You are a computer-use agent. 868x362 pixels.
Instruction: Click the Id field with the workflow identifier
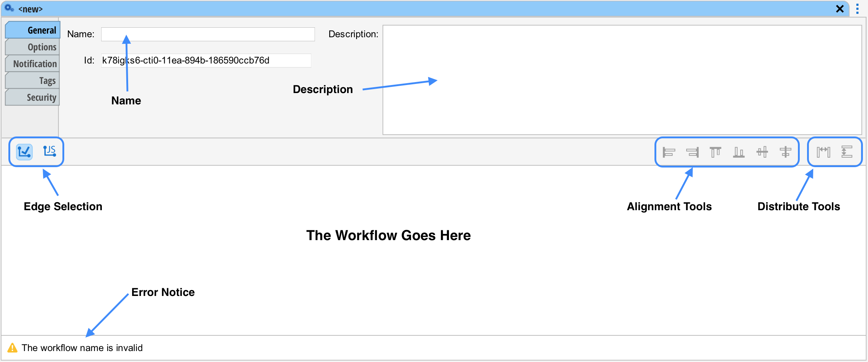(x=206, y=61)
